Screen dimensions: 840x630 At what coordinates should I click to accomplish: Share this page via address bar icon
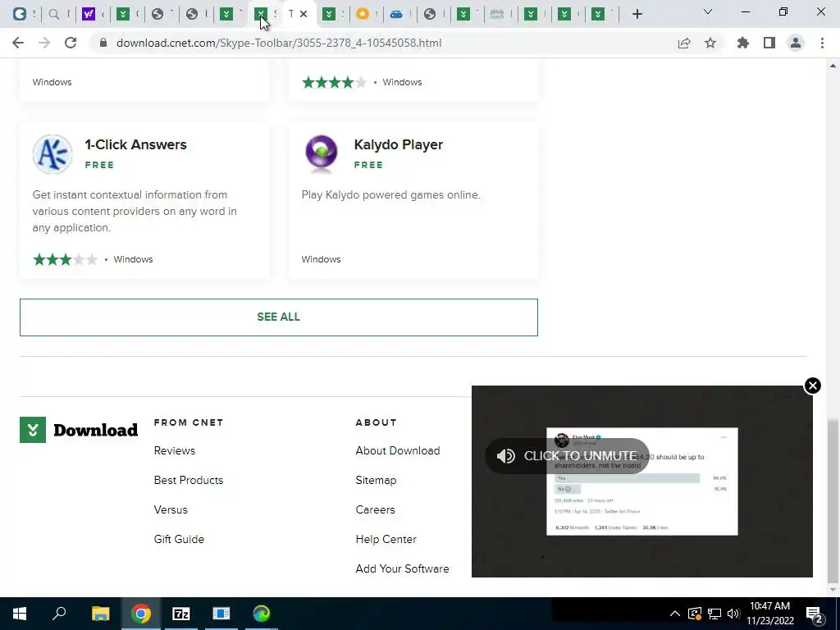684,43
